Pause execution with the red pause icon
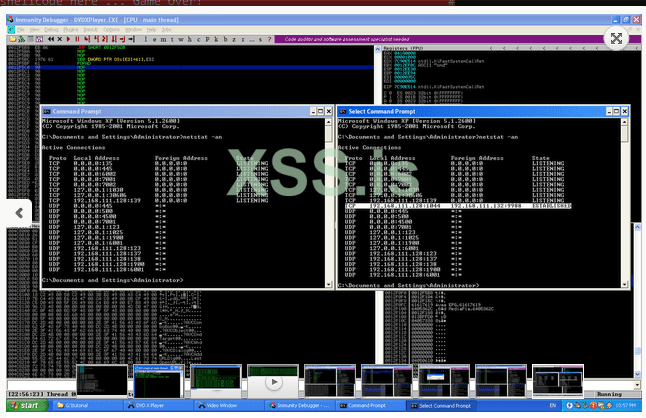The image size is (646, 418). click(77, 39)
